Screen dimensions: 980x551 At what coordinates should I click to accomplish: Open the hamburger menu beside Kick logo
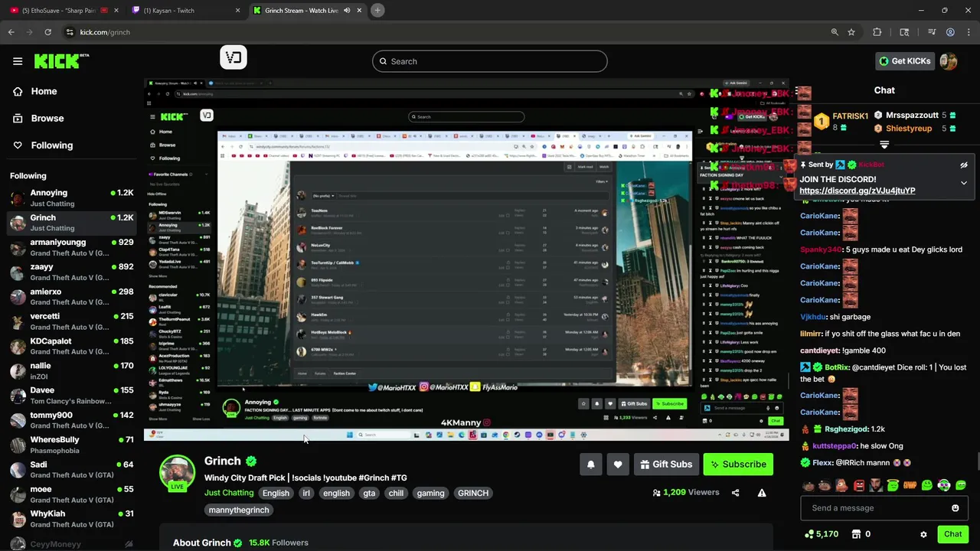point(18,61)
